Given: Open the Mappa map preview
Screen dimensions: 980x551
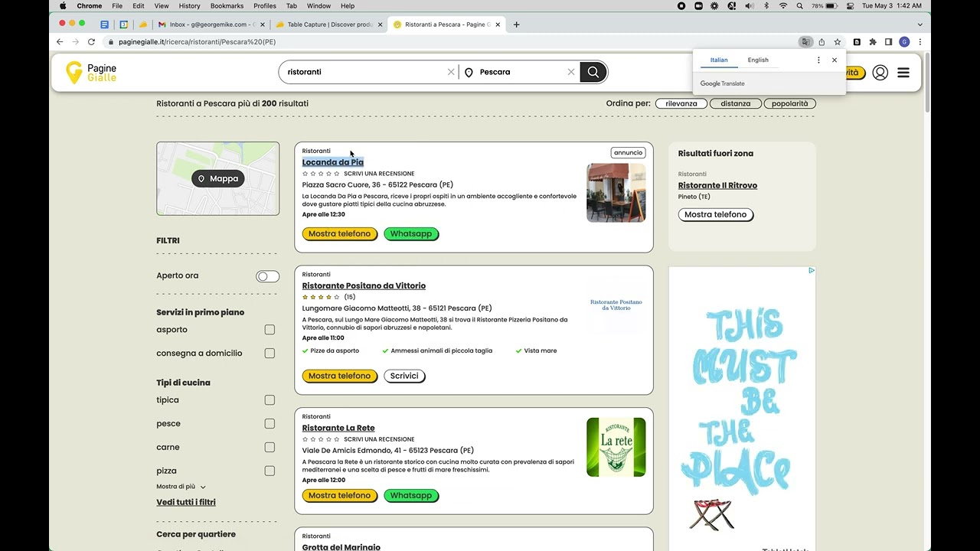Looking at the screenshot, I should click(x=217, y=178).
